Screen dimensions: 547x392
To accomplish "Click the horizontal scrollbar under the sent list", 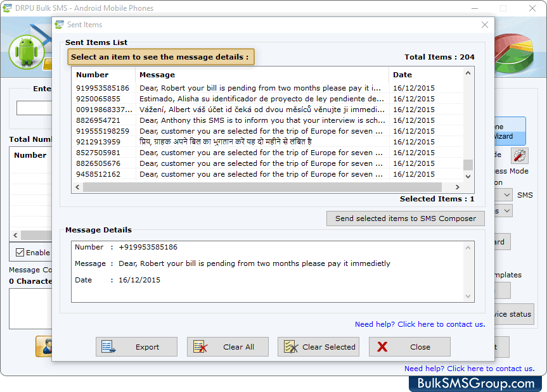I will click(266, 187).
